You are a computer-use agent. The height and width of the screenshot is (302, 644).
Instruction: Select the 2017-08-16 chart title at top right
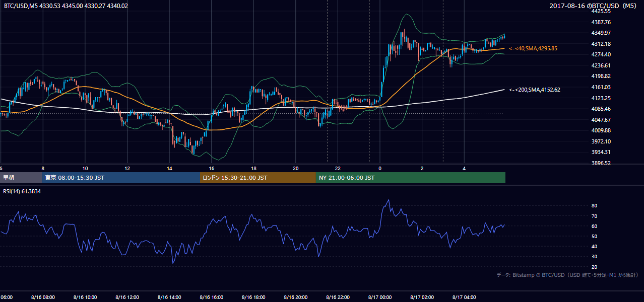[594, 6]
